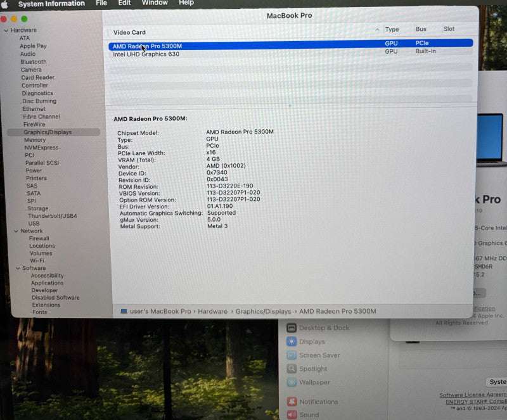Image resolution: width=507 pixels, height=420 pixels.
Task: Select Bluetooth in sidebar
Action: coord(34,61)
